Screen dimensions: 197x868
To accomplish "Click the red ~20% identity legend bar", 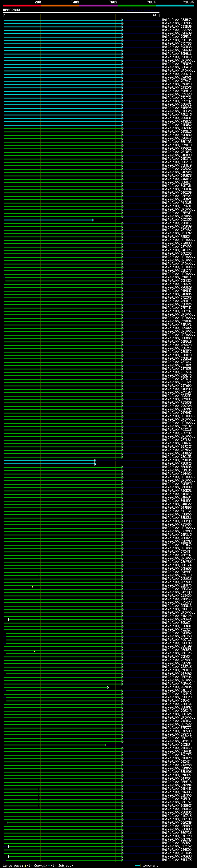I will pos(22,6).
